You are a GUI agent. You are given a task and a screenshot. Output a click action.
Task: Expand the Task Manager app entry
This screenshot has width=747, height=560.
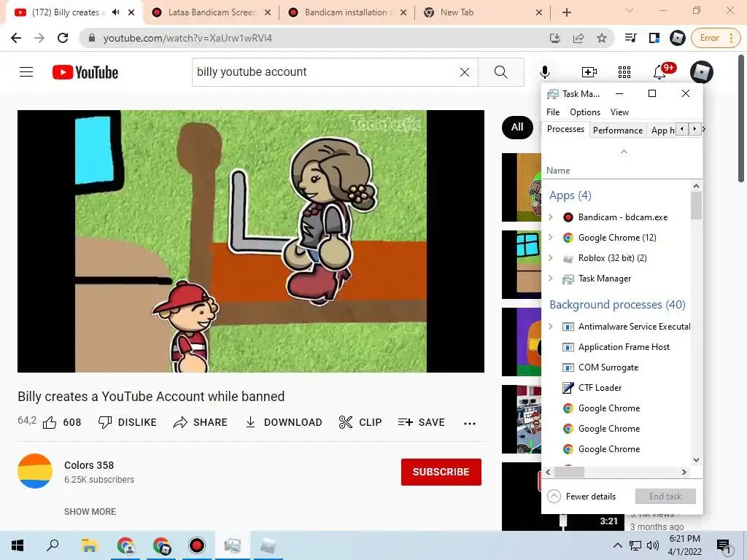click(x=551, y=279)
